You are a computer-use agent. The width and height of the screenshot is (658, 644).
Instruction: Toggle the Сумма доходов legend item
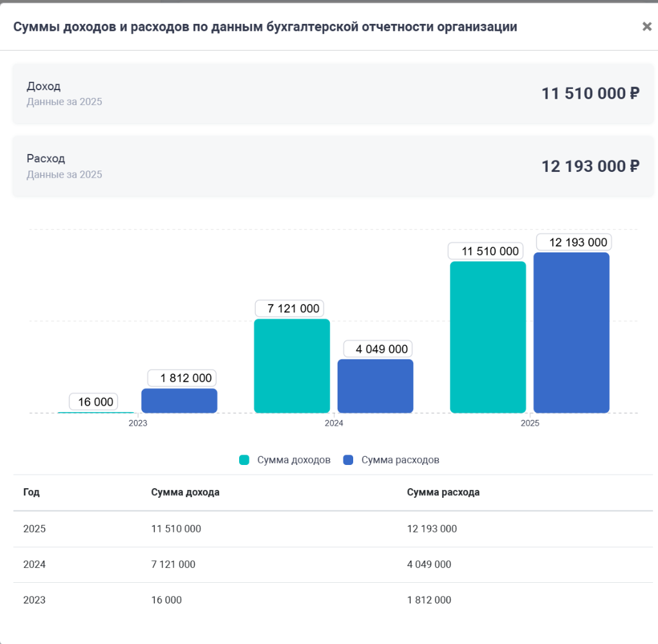[x=284, y=460]
